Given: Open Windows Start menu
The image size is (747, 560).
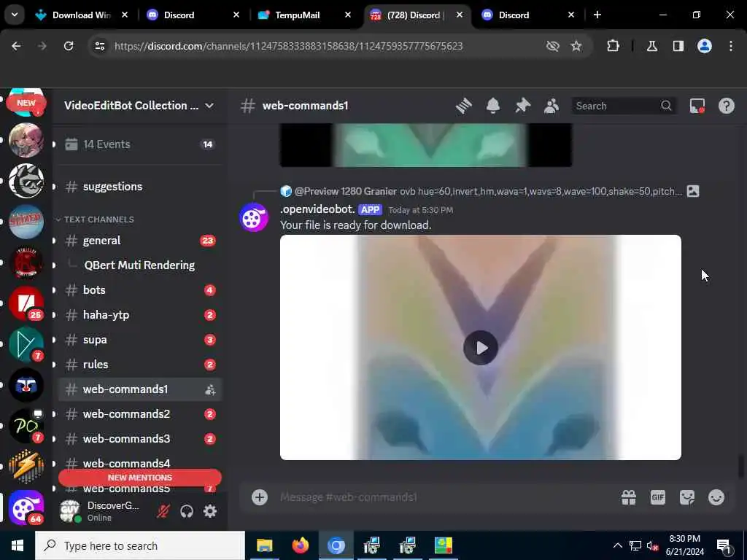Looking at the screenshot, I should click(x=18, y=545).
